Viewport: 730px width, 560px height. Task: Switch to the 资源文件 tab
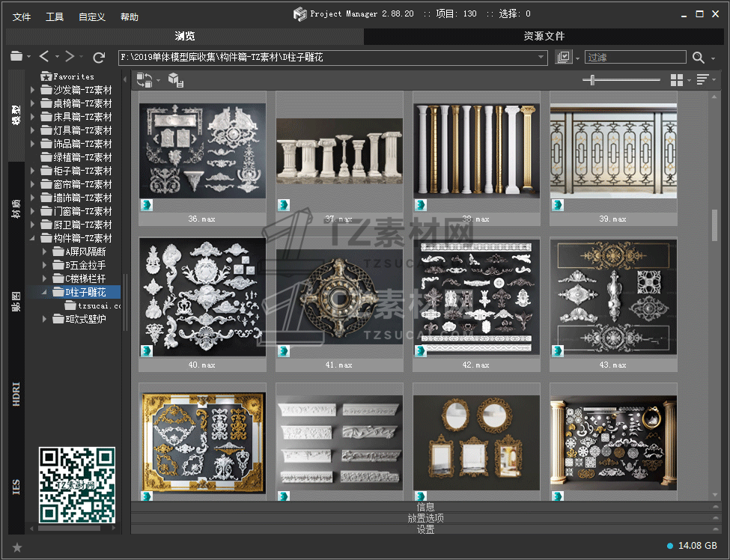pyautogui.click(x=544, y=36)
